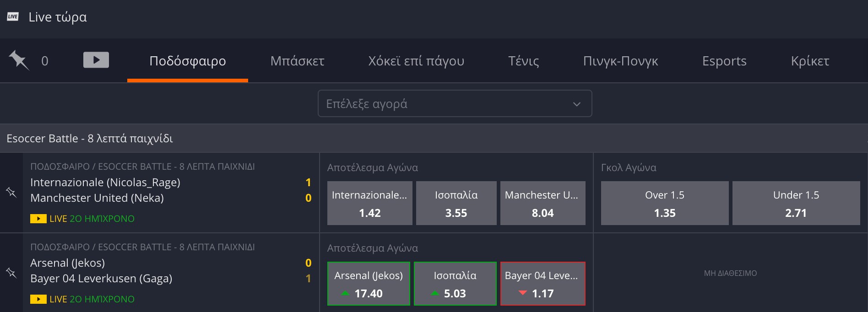Switch to the Μπάσκετ tab

click(x=297, y=61)
